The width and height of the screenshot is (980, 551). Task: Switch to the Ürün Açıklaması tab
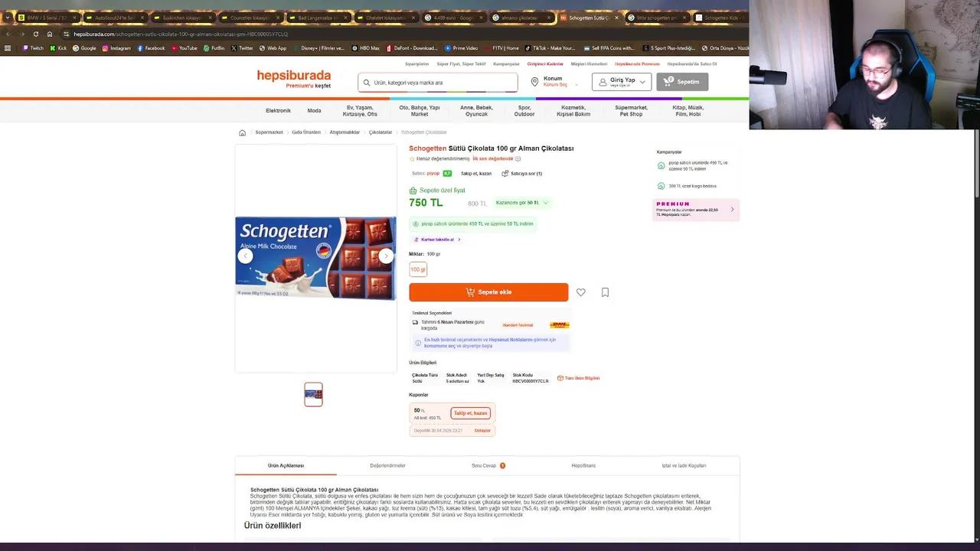coord(286,465)
